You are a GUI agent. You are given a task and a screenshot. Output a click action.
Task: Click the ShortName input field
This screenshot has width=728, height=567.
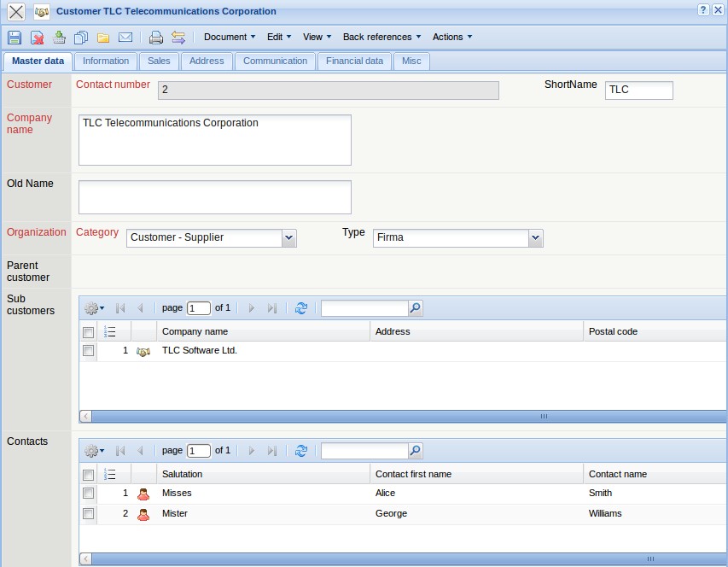638,90
